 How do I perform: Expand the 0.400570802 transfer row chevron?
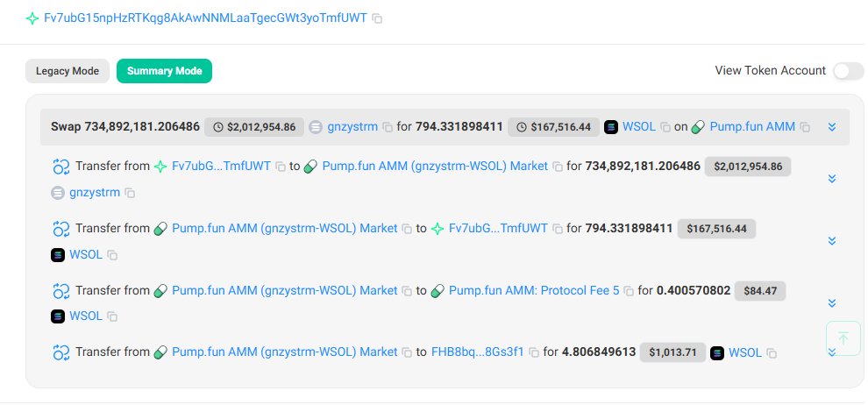pyautogui.click(x=831, y=303)
